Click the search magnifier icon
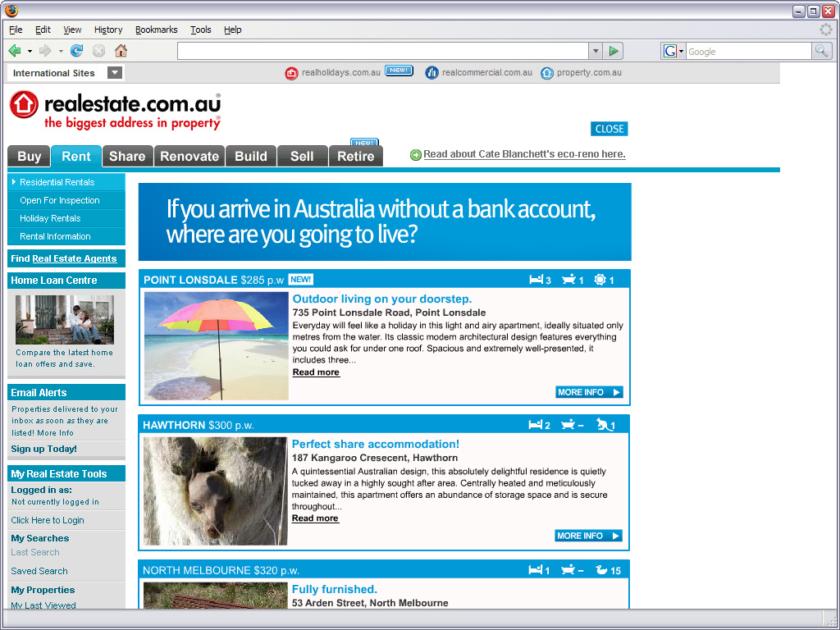The width and height of the screenshot is (840, 630). (x=822, y=52)
